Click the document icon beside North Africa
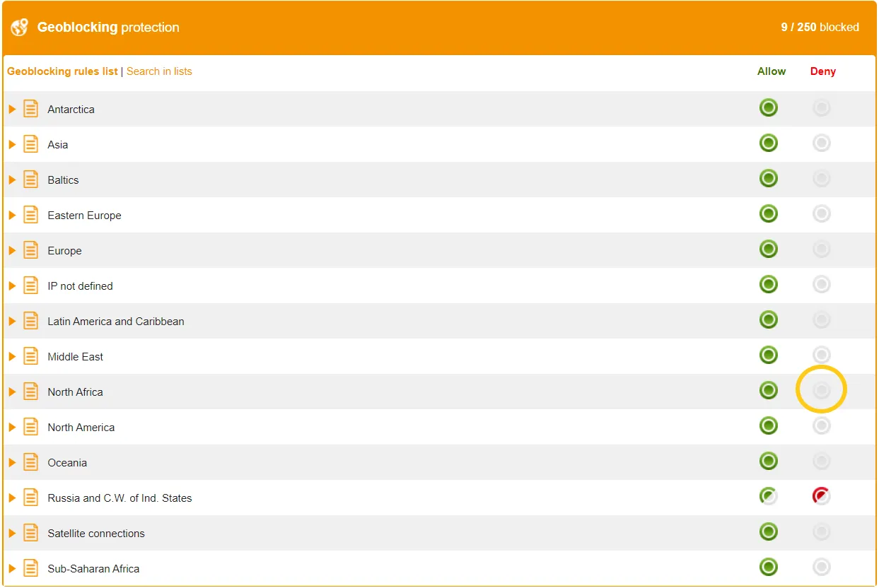The height and width of the screenshot is (588, 879). tap(30, 392)
